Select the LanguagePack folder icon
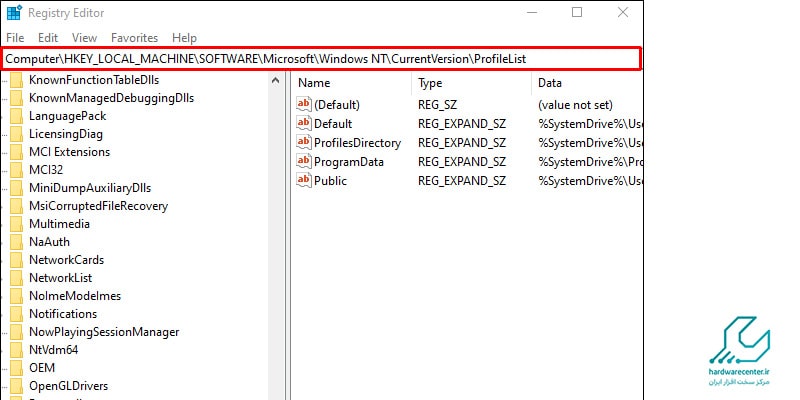Image resolution: width=800 pixels, height=400 pixels. coord(17,116)
